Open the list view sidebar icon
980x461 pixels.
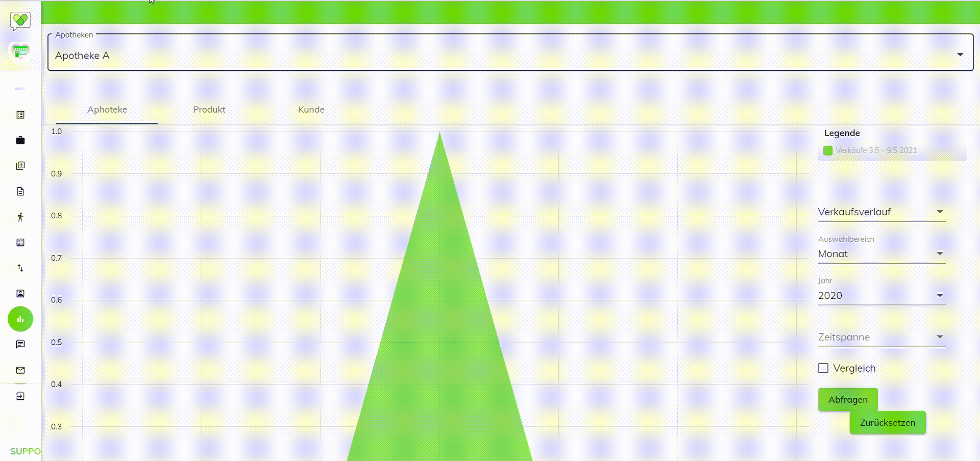coord(20,115)
